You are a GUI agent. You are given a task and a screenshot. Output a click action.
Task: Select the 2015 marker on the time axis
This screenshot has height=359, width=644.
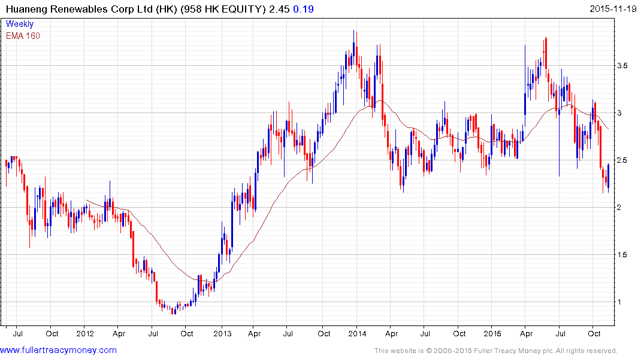492,333
